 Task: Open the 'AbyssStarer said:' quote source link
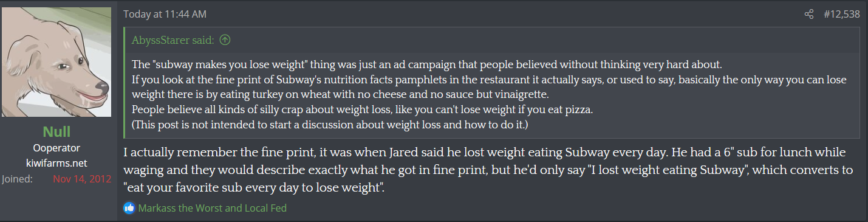click(173, 41)
